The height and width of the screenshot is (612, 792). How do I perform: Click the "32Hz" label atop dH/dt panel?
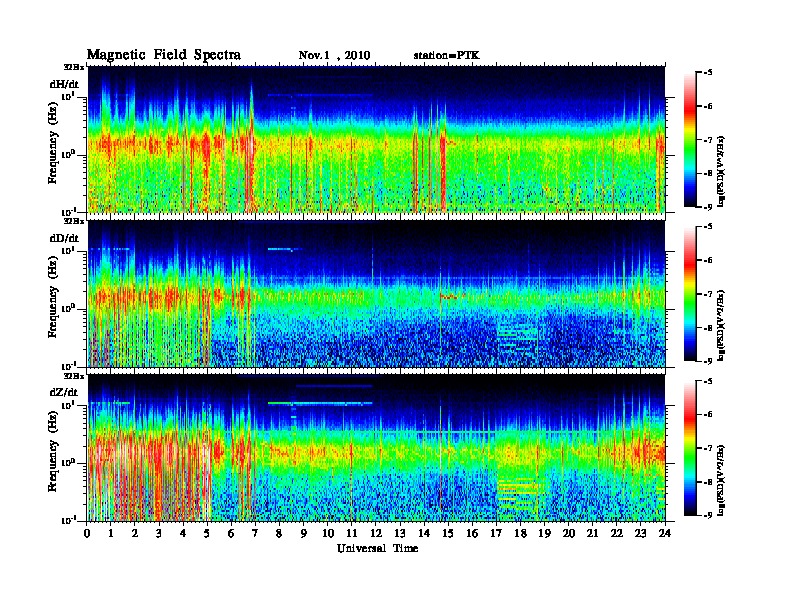(x=73, y=66)
